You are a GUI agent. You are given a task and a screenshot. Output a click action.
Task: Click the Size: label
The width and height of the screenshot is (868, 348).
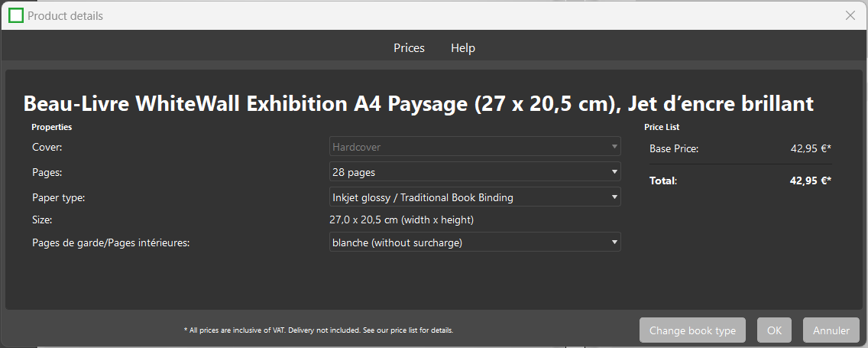point(42,220)
